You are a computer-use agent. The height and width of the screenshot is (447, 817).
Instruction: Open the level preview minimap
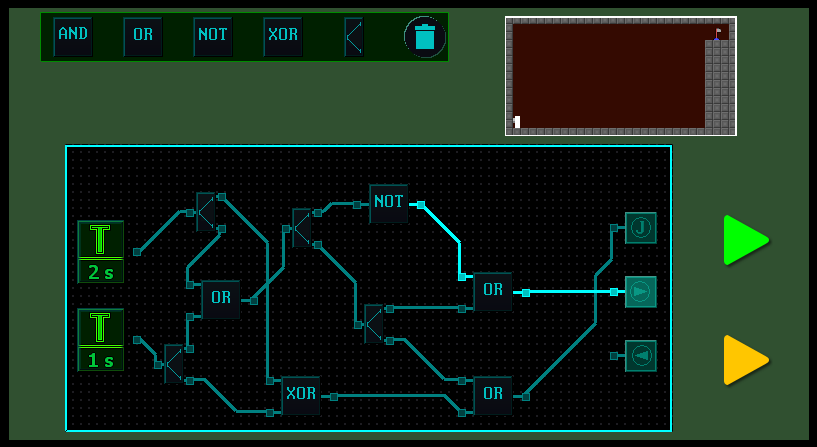(x=620, y=76)
